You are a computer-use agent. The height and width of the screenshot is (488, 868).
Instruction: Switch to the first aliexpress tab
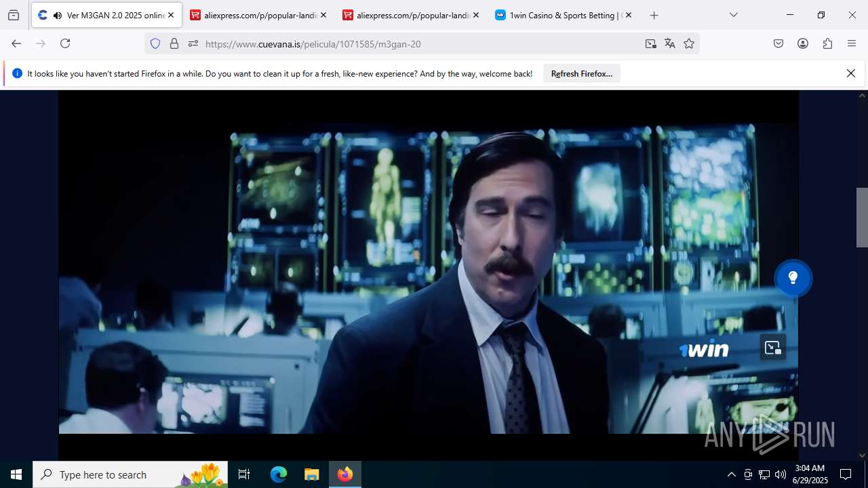tap(254, 15)
